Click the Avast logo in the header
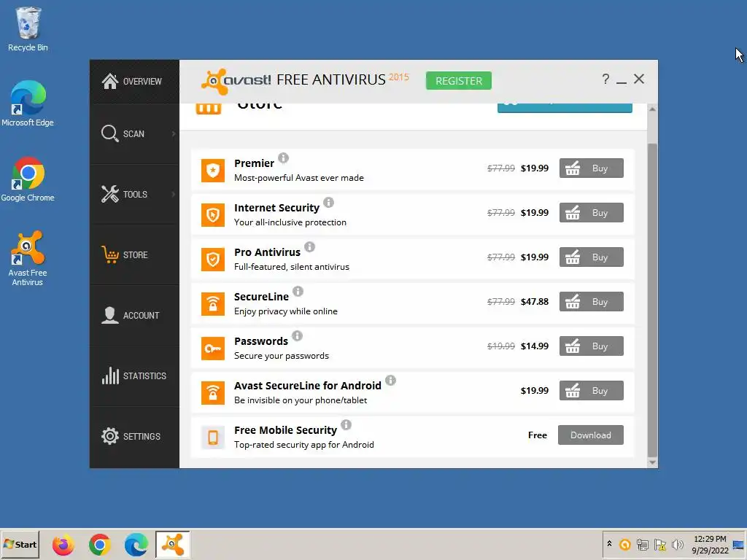Image resolution: width=747 pixels, height=560 pixels. (x=236, y=81)
